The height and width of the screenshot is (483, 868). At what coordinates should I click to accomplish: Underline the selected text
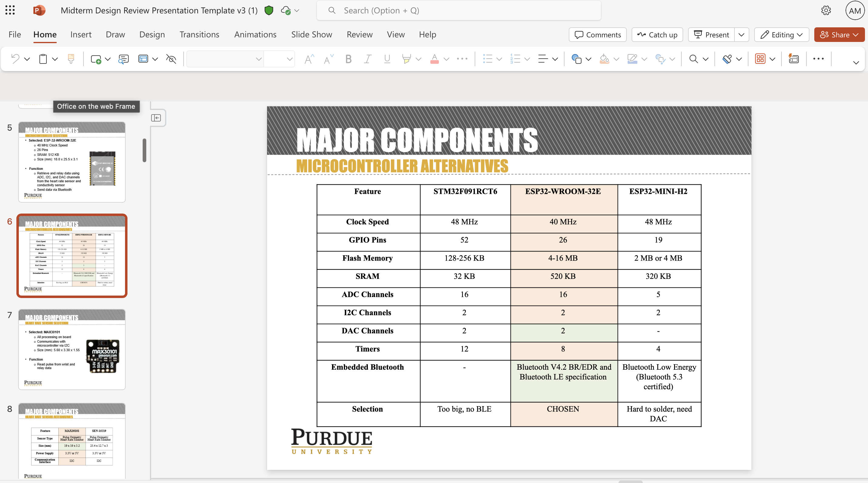pyautogui.click(x=387, y=59)
